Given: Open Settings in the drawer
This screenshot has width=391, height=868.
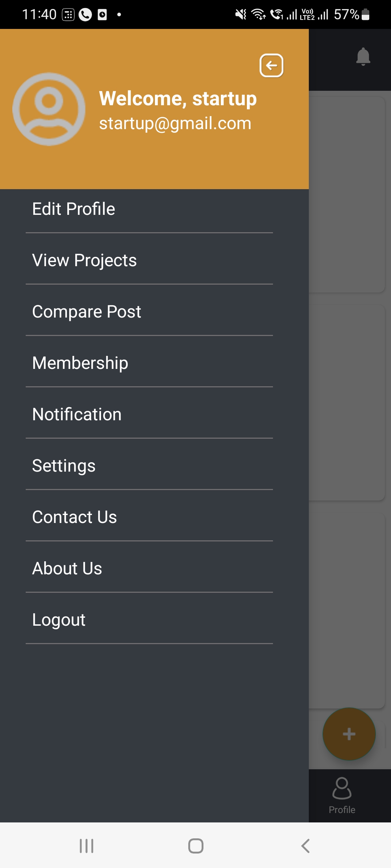Looking at the screenshot, I should click(64, 466).
